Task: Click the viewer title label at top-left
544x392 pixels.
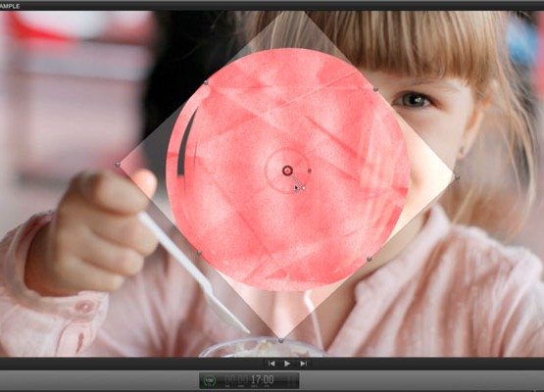Action: [x=10, y=6]
